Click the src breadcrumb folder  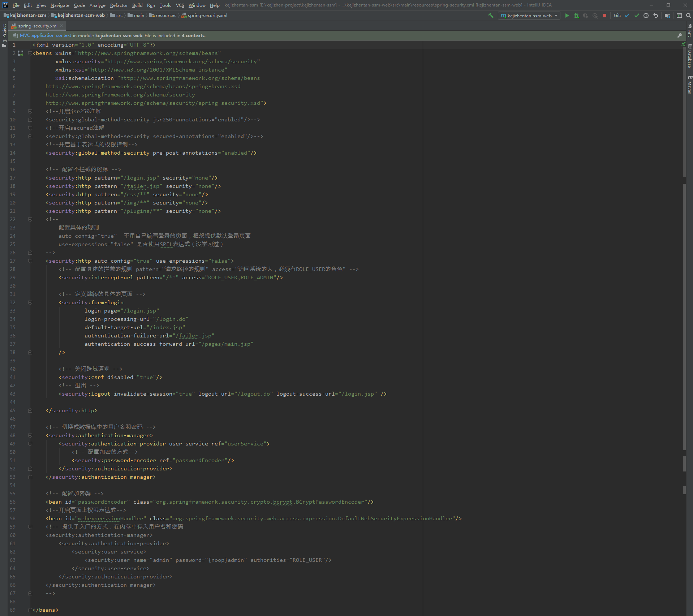[116, 16]
